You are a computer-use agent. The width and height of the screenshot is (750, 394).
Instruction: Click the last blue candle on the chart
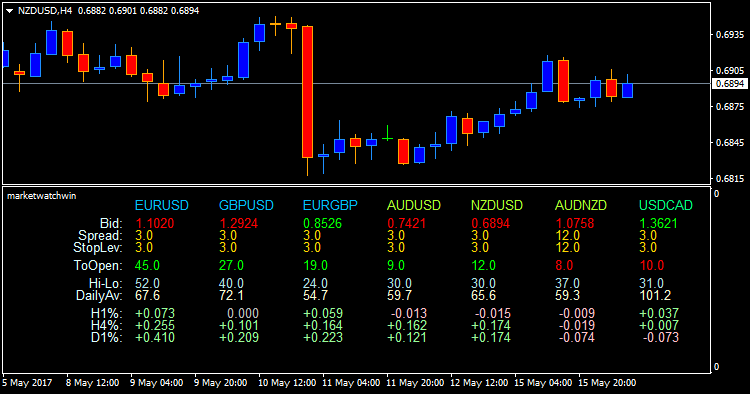[628, 90]
